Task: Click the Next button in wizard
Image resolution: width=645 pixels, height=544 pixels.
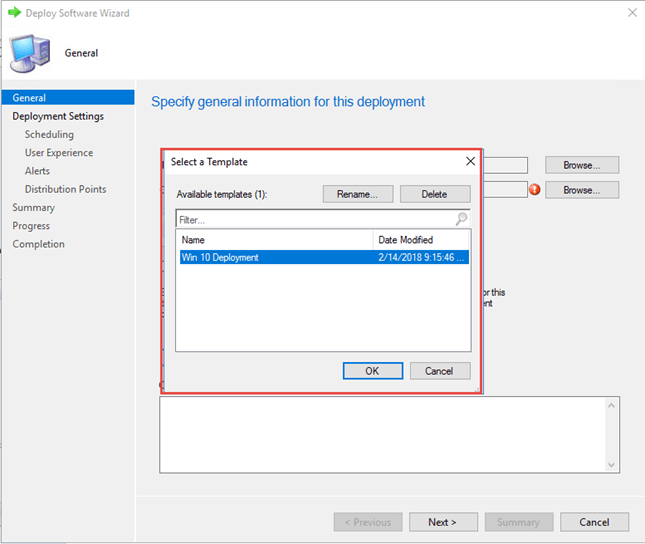Action: [442, 522]
